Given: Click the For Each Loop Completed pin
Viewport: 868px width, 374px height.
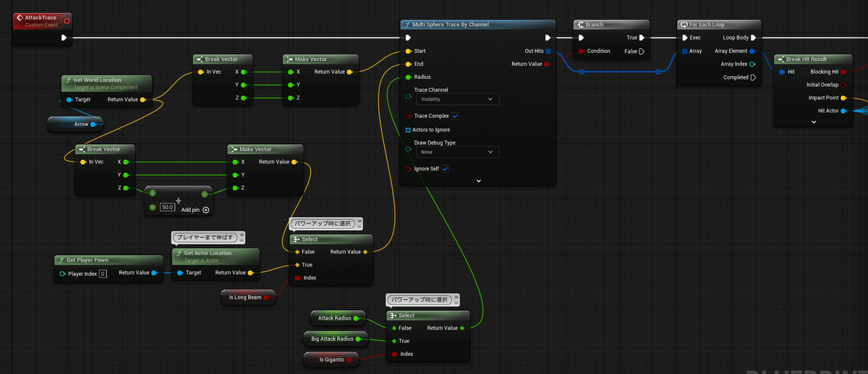Looking at the screenshot, I should click(x=753, y=77).
